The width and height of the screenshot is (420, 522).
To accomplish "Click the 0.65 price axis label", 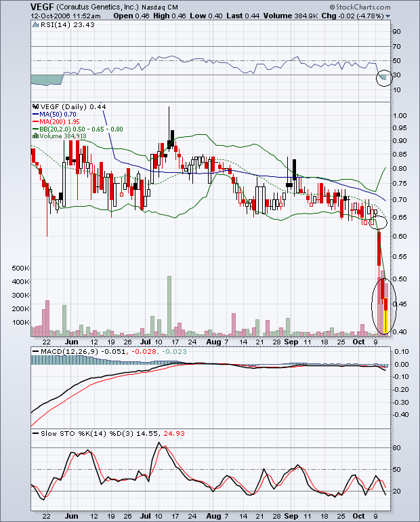I will pyautogui.click(x=400, y=218).
